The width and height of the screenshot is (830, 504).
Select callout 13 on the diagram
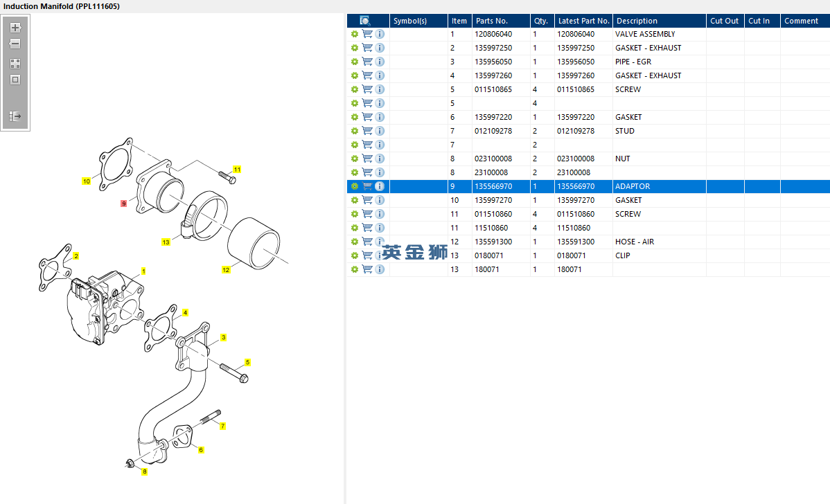click(x=166, y=242)
